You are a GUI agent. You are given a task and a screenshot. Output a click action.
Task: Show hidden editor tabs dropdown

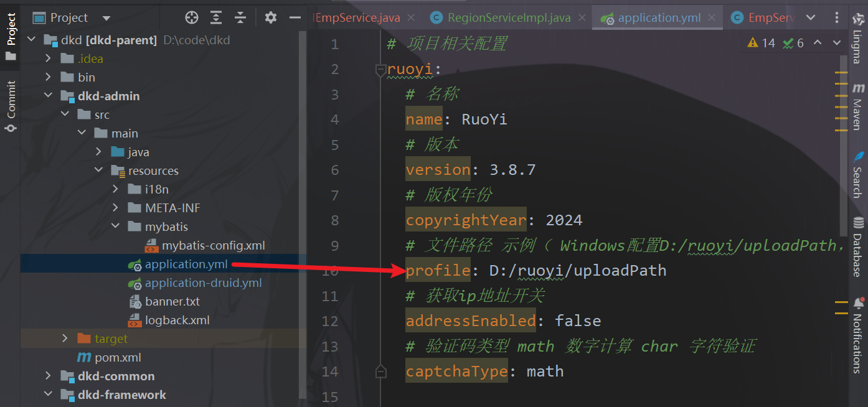pos(811,17)
